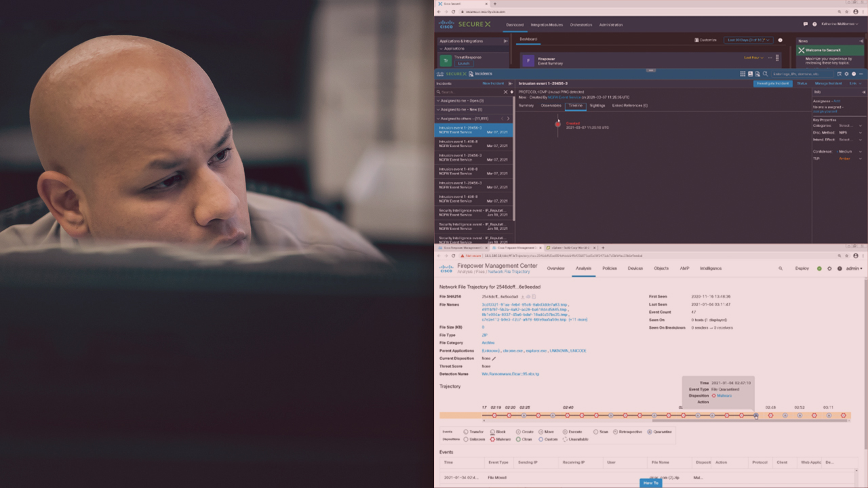Image resolution: width=868 pixels, height=488 pixels.
Task: Open the apps grid icon in SecureX ribbon
Action: pyautogui.click(x=742, y=74)
